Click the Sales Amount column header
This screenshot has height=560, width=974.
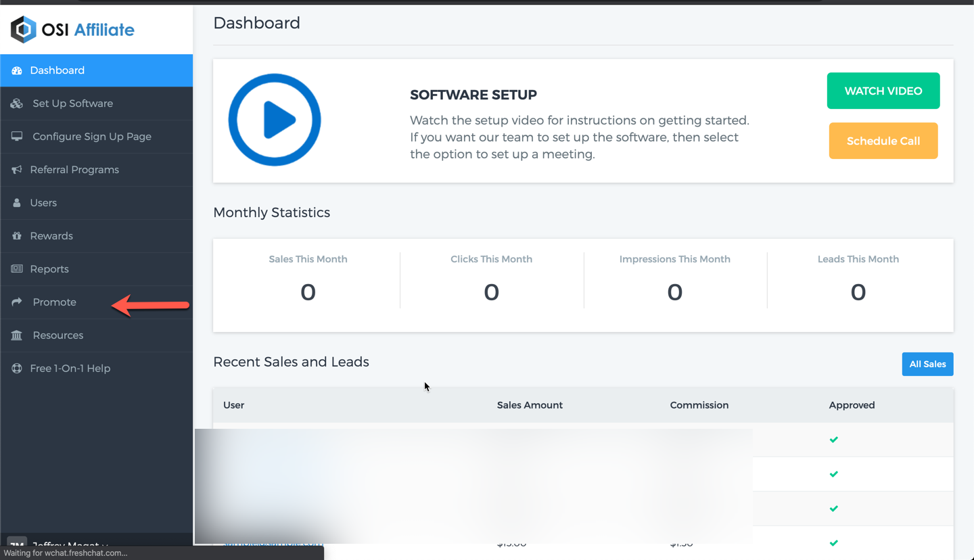[530, 405]
